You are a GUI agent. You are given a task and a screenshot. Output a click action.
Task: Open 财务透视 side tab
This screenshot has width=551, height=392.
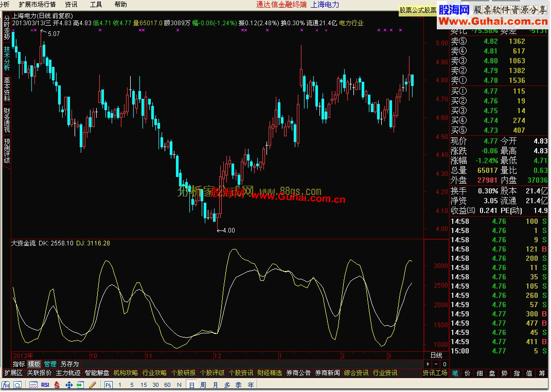pyautogui.click(x=7, y=120)
